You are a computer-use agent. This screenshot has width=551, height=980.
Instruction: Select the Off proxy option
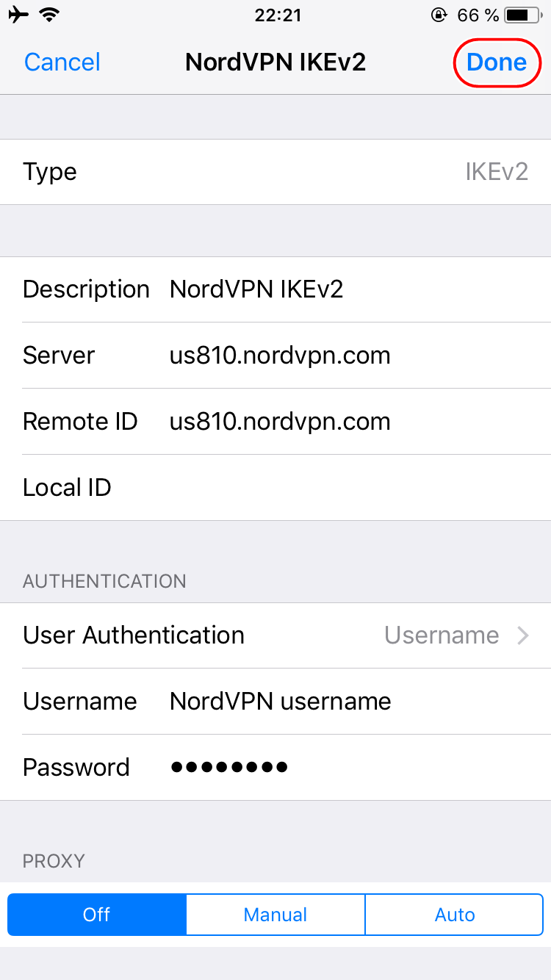[x=96, y=915]
